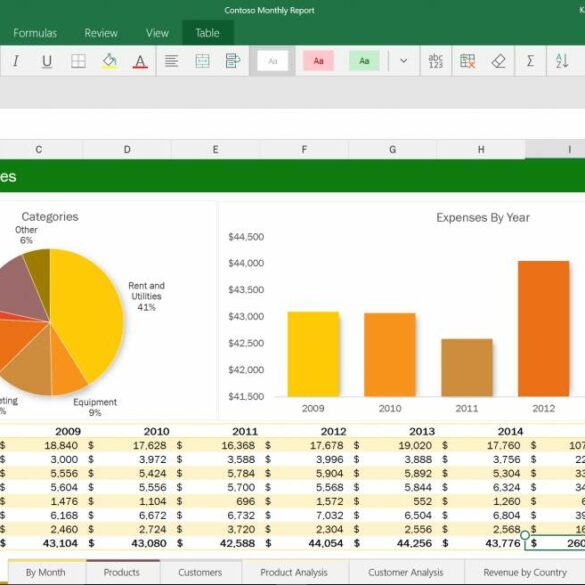Select cell with value 19,020
The height and width of the screenshot is (585, 585).
[x=392, y=445]
